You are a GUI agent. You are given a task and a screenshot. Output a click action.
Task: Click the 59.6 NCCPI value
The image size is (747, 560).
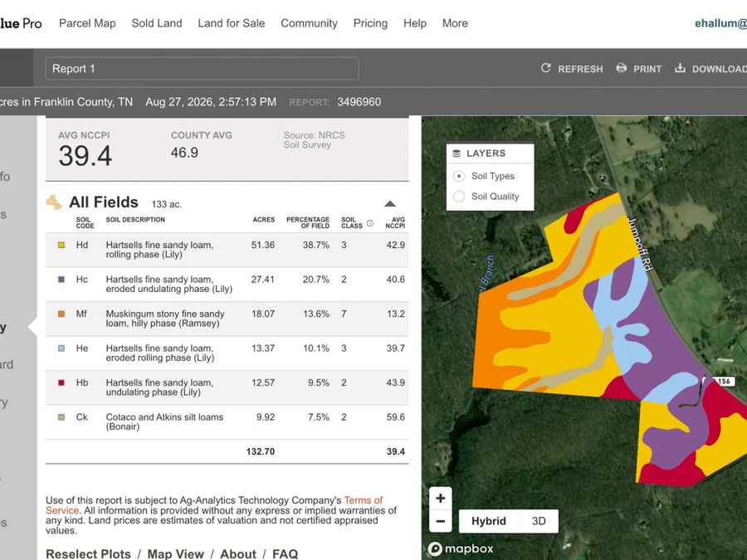tap(396, 417)
